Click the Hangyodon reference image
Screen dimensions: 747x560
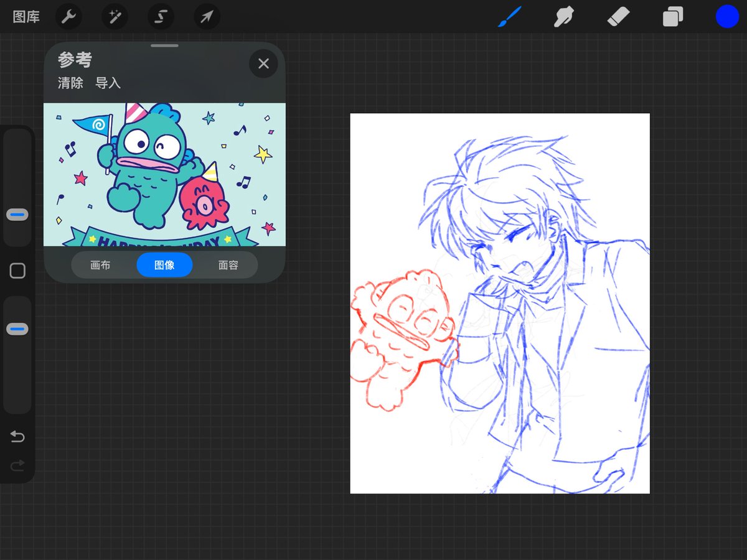click(164, 174)
